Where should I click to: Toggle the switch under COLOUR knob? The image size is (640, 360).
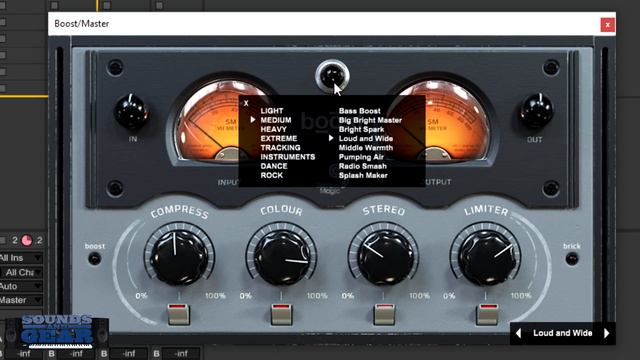pyautogui.click(x=282, y=314)
